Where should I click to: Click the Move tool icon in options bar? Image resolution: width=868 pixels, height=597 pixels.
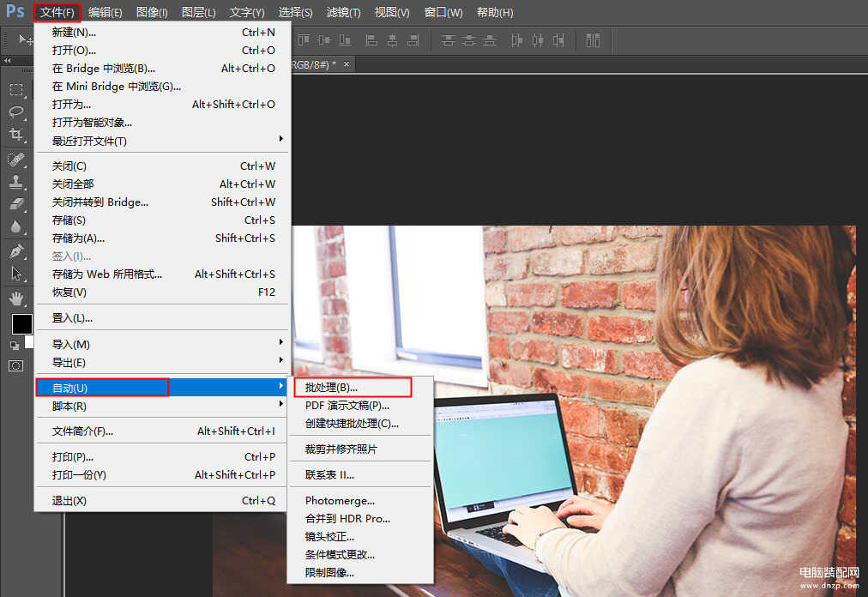click(24, 39)
